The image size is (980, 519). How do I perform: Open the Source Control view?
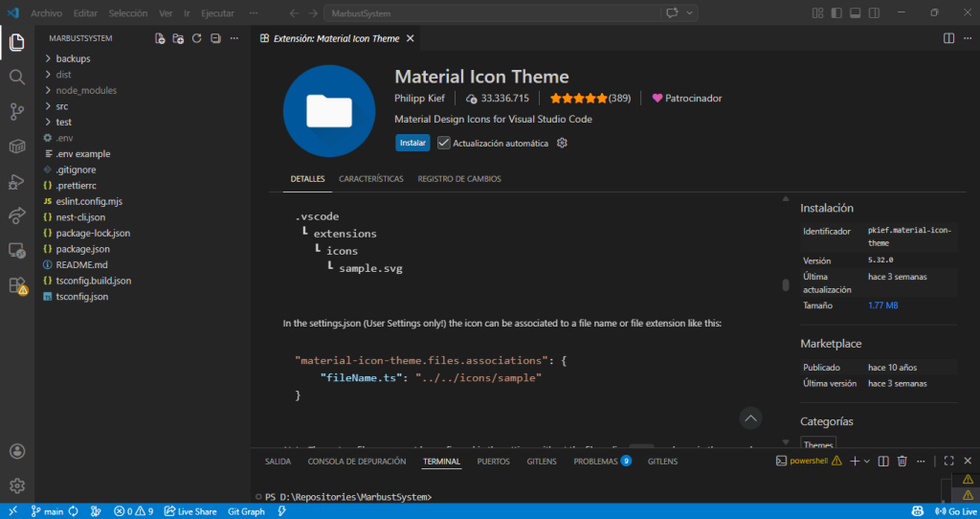17,112
